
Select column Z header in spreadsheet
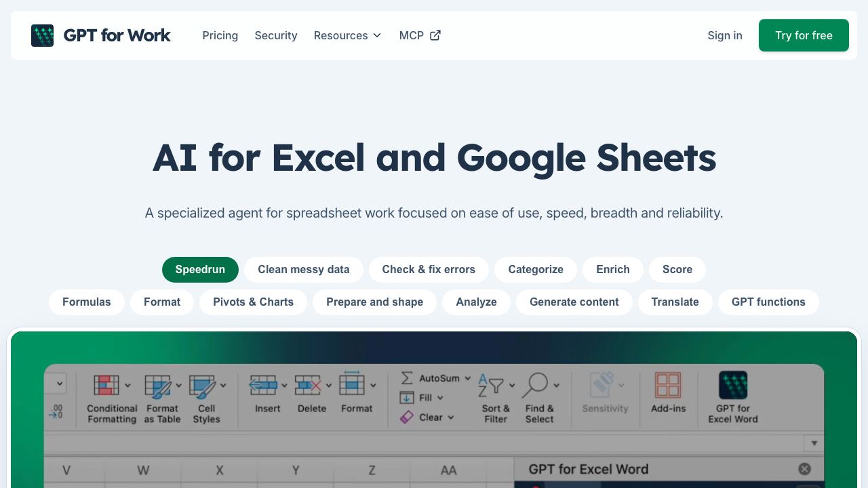tap(372, 470)
